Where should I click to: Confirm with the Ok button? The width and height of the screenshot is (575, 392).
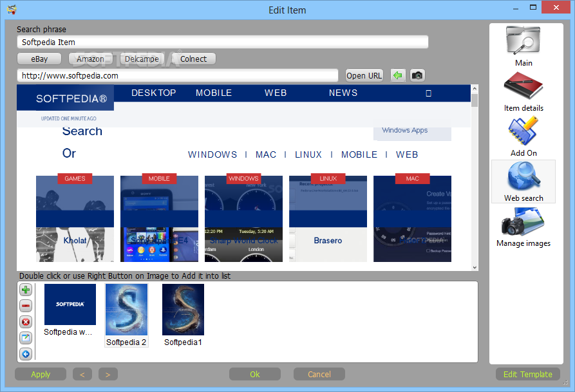[x=255, y=375]
